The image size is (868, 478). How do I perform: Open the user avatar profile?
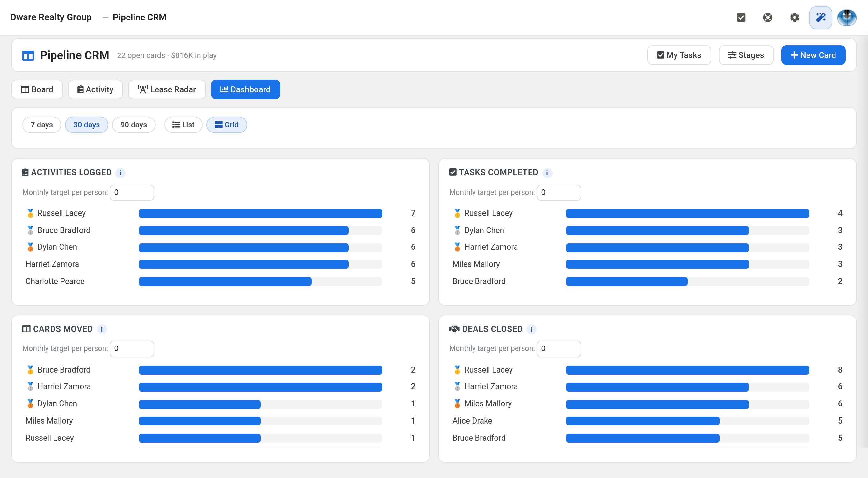click(847, 17)
